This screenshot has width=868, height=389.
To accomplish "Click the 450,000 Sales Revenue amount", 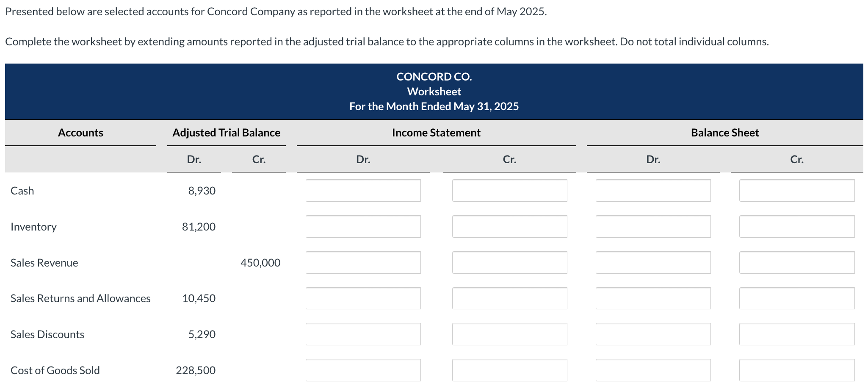I will click(260, 262).
